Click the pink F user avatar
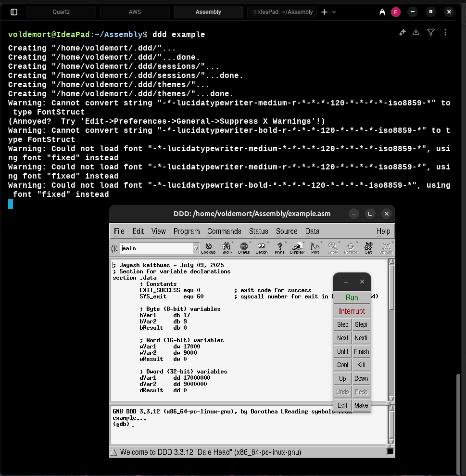 396,12
